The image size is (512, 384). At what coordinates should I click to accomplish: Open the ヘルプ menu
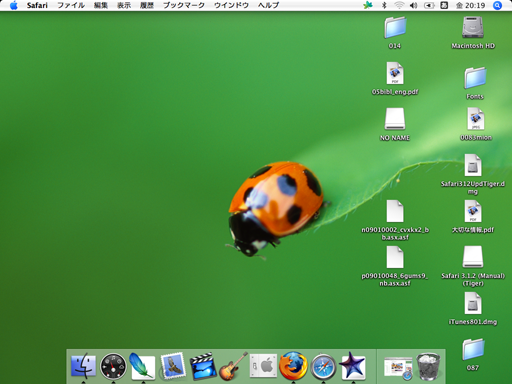click(268, 5)
